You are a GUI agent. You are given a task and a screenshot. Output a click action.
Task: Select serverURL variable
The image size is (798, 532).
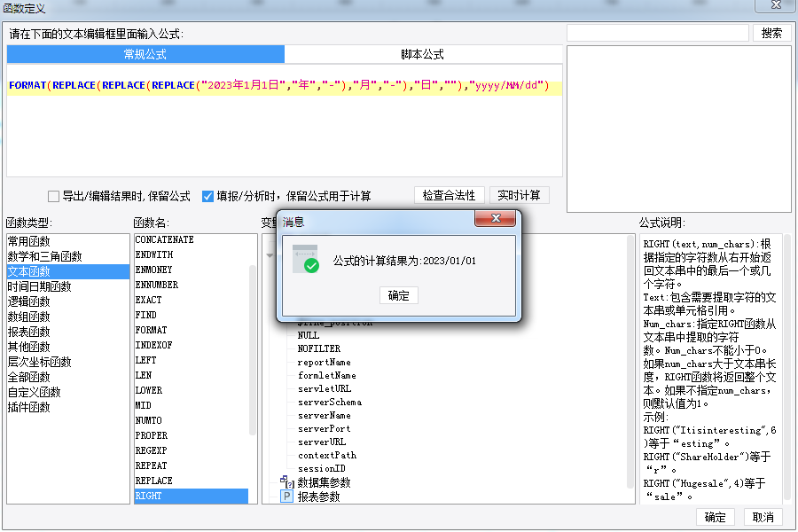tap(322, 442)
